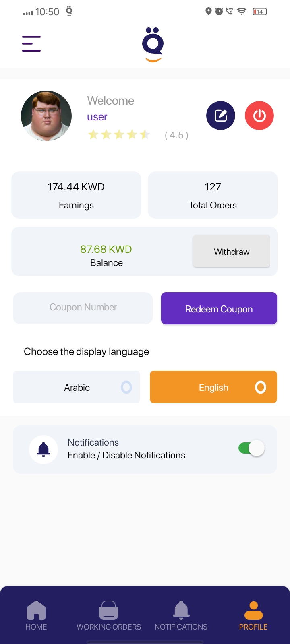The image size is (290, 644).
Task: Select Arabic as display language
Action: [x=77, y=387]
